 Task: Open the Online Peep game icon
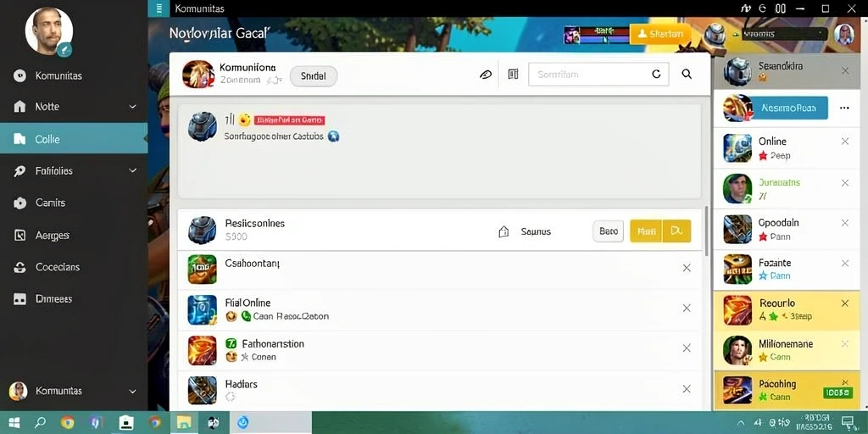click(737, 148)
